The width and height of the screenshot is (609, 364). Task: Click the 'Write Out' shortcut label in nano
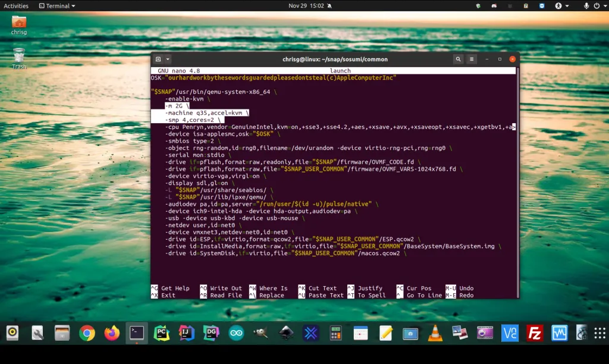click(x=226, y=288)
